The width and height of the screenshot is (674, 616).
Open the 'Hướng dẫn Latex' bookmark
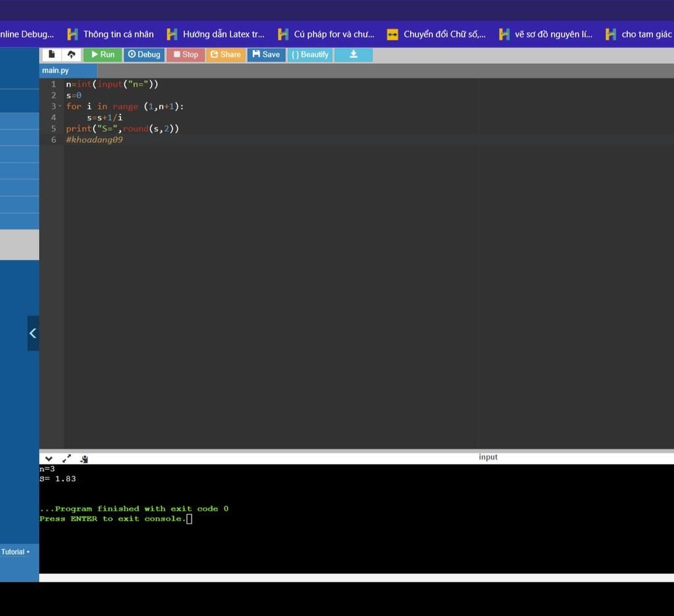click(216, 34)
